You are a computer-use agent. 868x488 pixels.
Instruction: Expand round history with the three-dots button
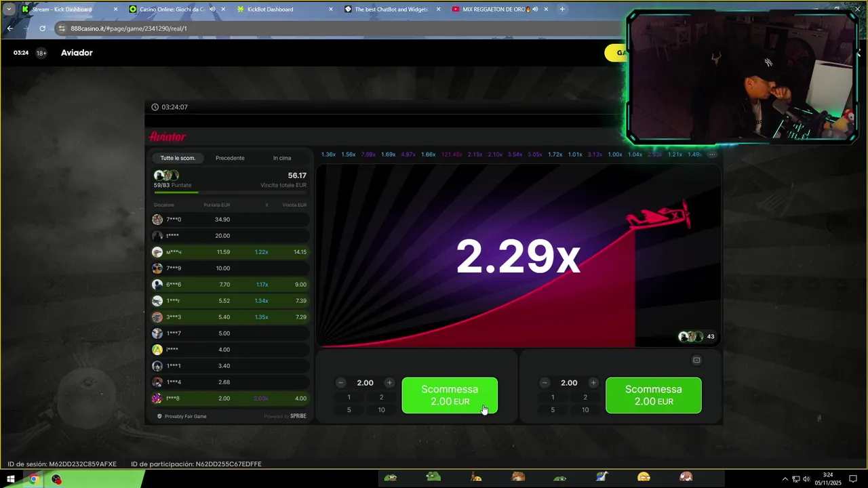712,155
